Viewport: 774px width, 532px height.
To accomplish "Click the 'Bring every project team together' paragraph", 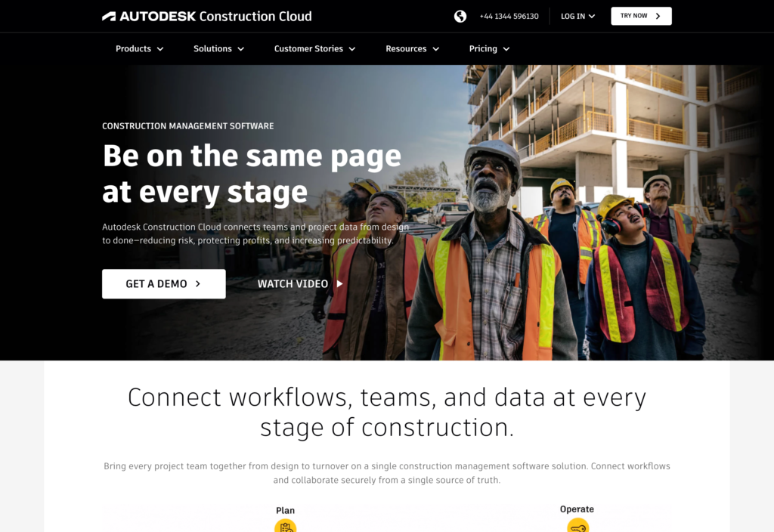I will pyautogui.click(x=387, y=473).
